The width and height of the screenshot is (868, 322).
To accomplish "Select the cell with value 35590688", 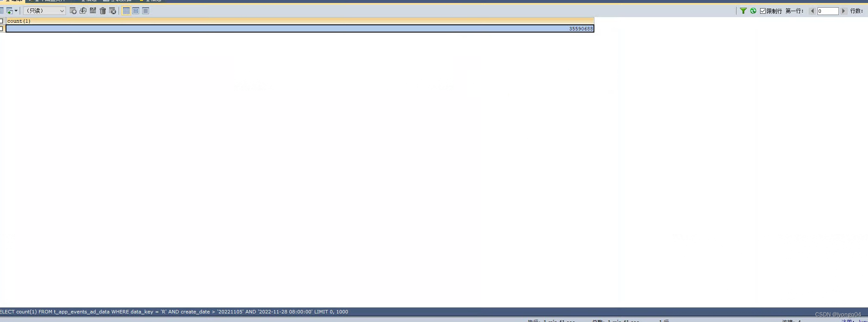I will click(300, 29).
